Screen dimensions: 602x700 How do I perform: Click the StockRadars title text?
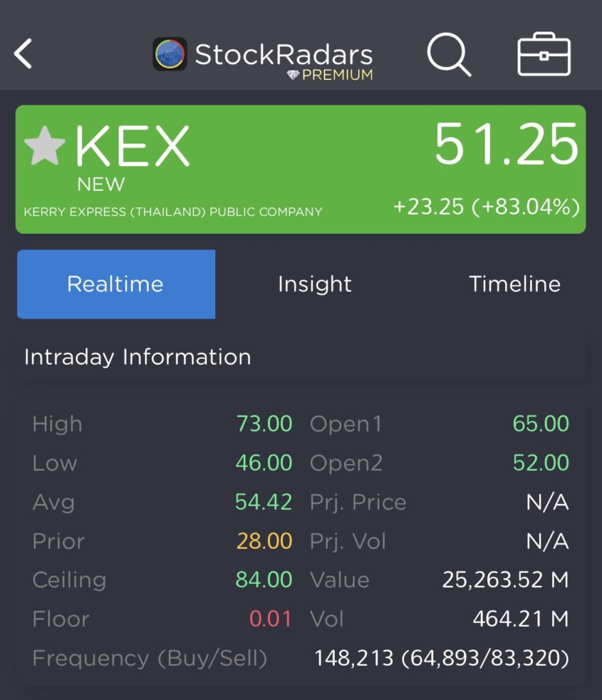pyautogui.click(x=284, y=54)
